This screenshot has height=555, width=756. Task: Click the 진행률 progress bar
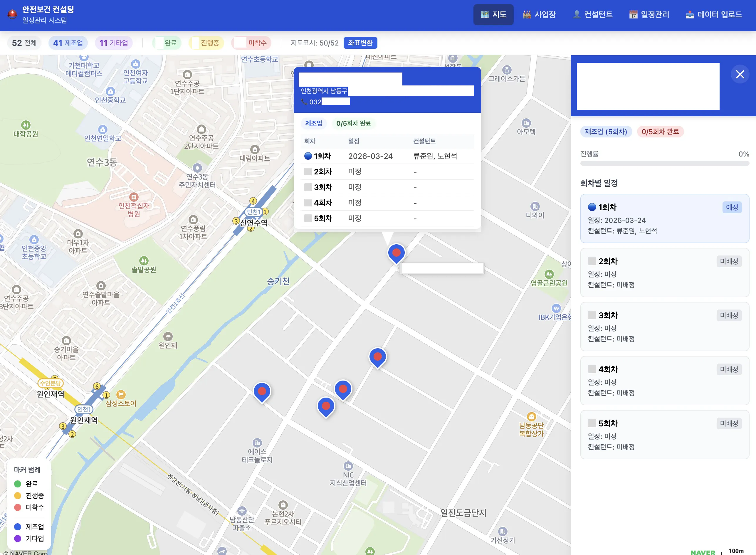click(x=665, y=163)
